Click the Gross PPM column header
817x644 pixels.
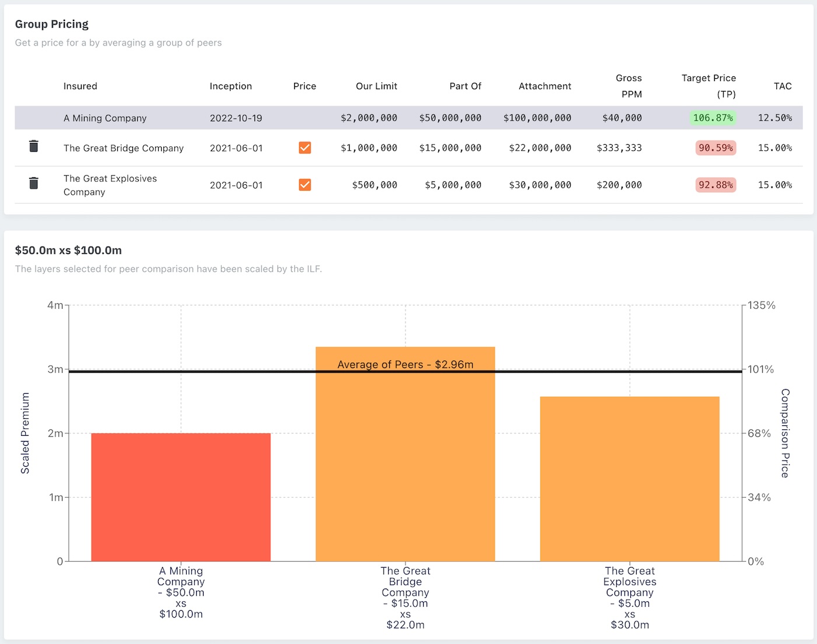(x=629, y=86)
